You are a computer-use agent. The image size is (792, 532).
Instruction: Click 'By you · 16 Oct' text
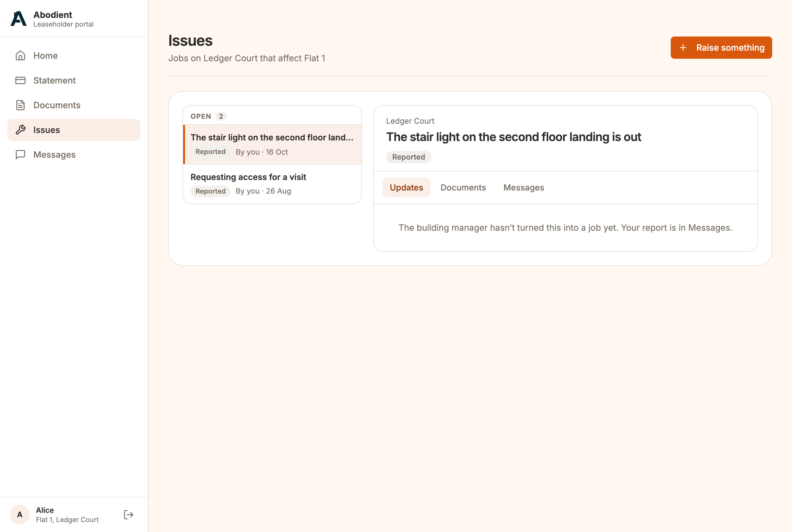(x=262, y=152)
